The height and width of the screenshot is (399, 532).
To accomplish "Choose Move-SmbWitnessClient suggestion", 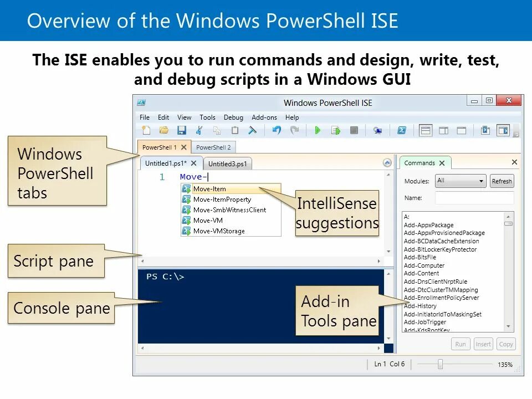I will point(231,210).
